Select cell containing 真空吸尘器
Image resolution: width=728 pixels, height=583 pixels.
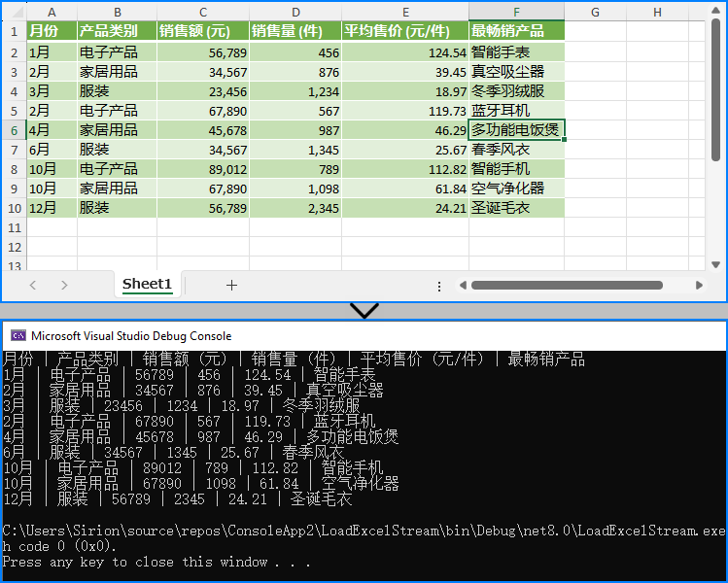pos(517,72)
